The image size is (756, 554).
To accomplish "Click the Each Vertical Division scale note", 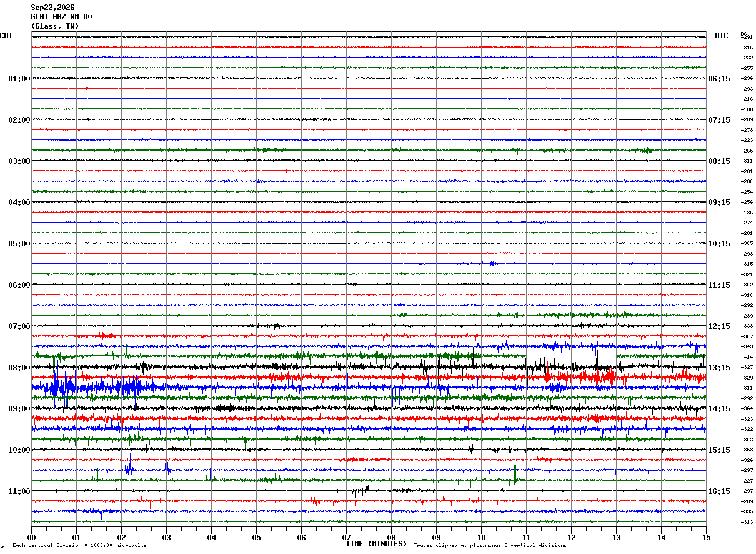I will 80,545.
